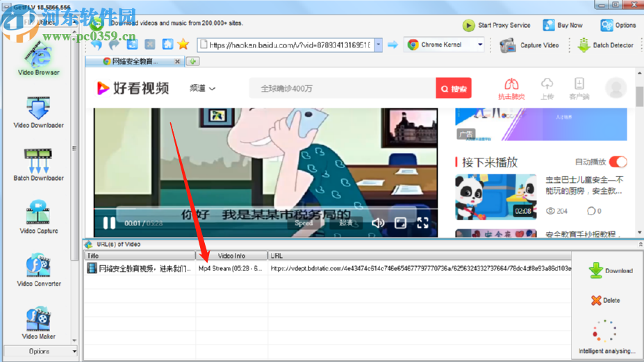Go to the browser home page
Image resolution: width=644 pixels, height=362 pixels.
coord(167,44)
